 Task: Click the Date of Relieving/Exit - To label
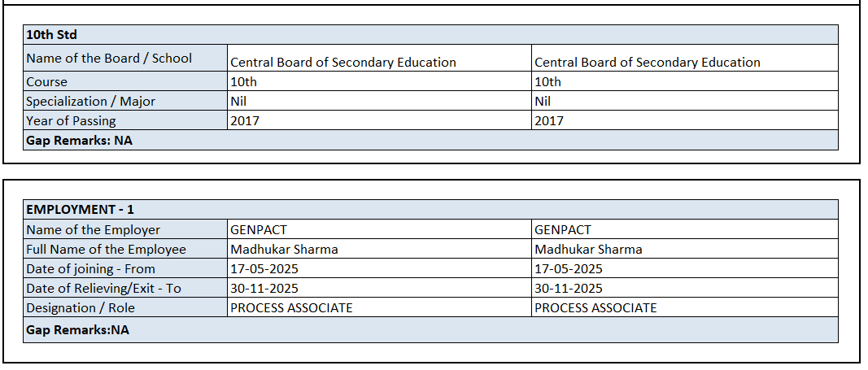[103, 289]
